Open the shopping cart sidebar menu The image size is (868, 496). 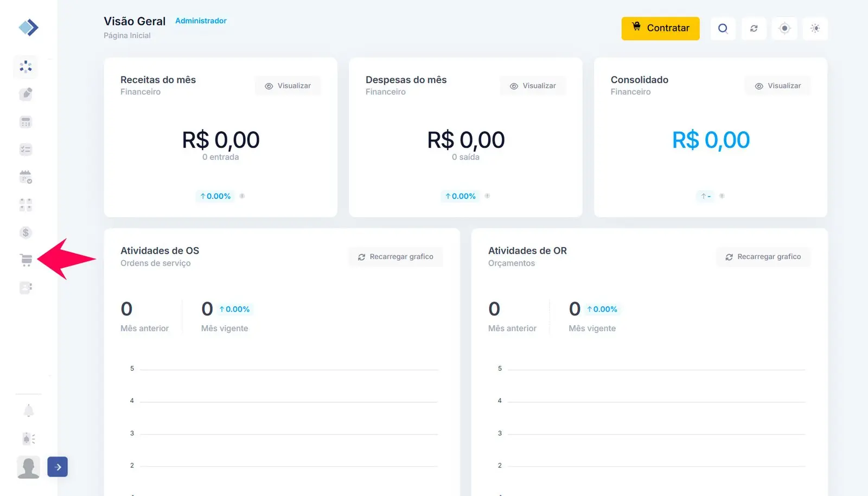coord(25,260)
